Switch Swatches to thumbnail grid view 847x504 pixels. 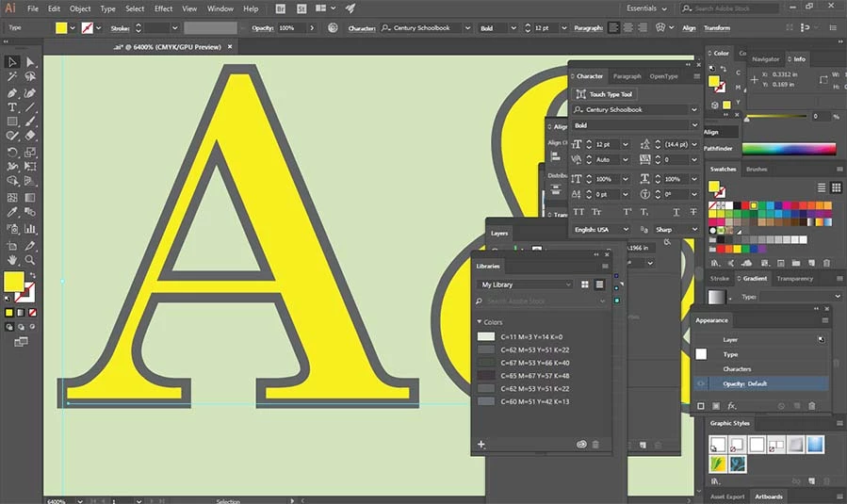(x=837, y=187)
